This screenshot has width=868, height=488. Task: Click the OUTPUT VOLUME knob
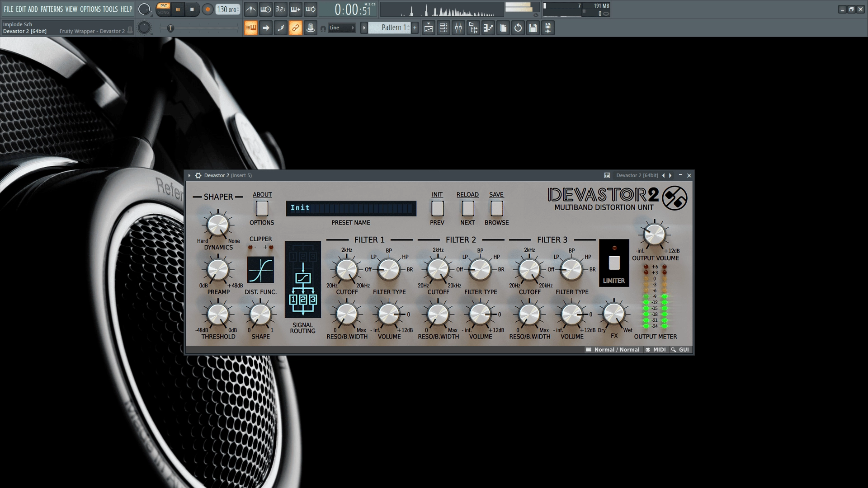tap(654, 235)
